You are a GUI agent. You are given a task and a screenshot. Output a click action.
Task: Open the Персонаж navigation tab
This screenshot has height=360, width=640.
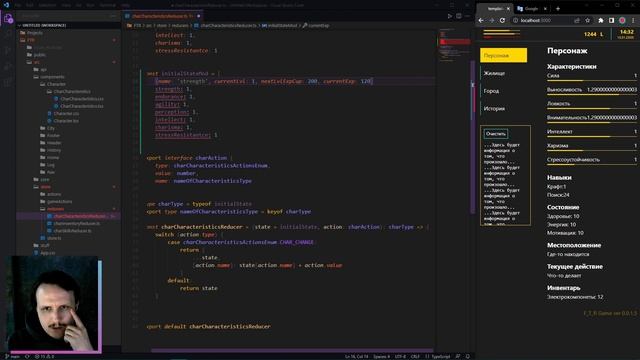(503, 55)
